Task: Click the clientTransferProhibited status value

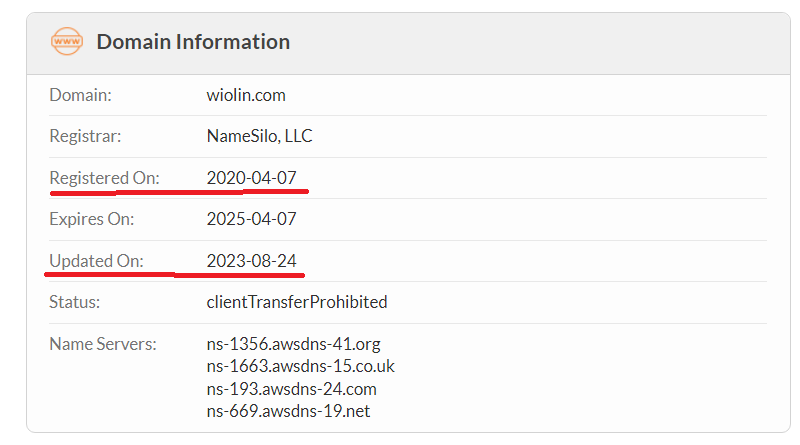Action: (x=297, y=302)
